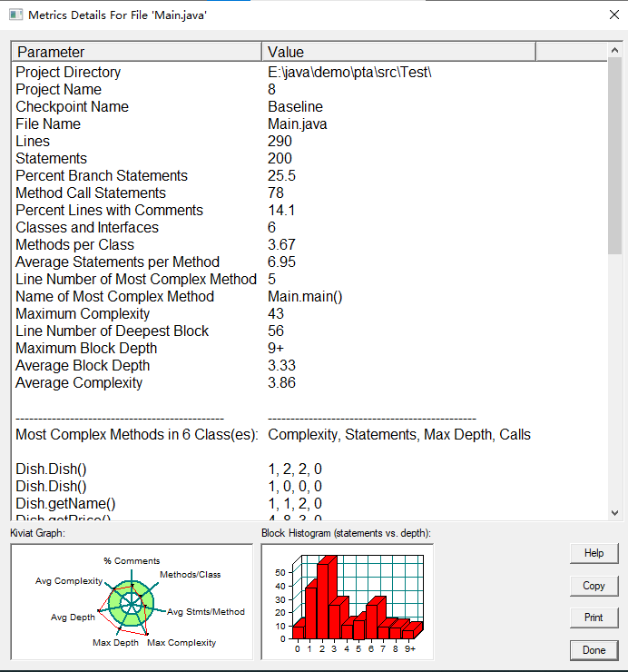
Task: Select Percent Branch Statements row
Action: coord(309,175)
